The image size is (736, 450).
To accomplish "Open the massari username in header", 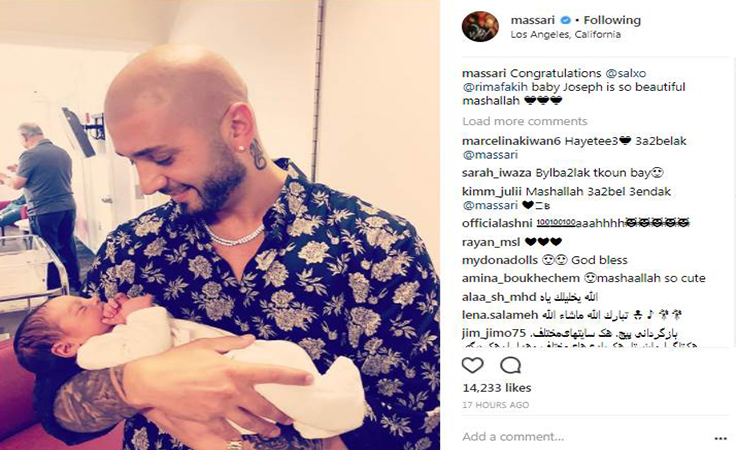I will click(533, 20).
